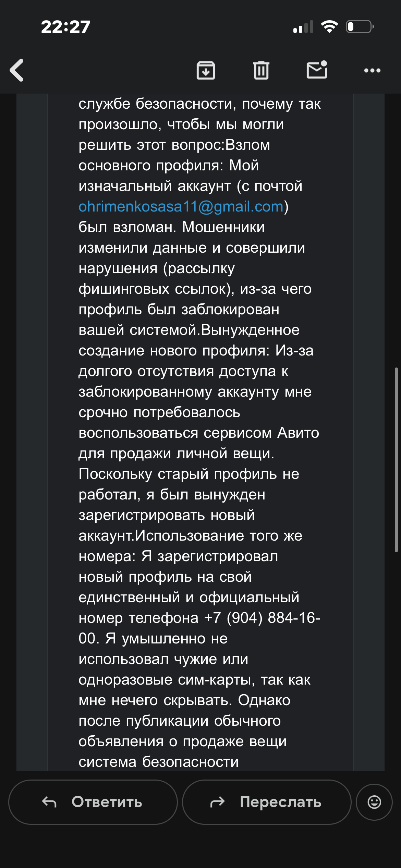This screenshot has width=401, height=868.
Task: Tap the 22:27 clock in status bar
Action: tap(65, 27)
